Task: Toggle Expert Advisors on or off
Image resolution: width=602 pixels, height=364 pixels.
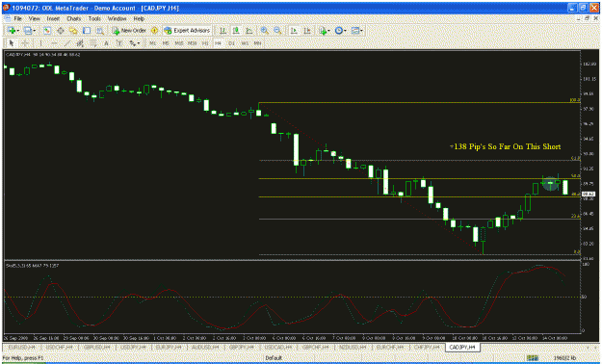Action: [187, 31]
